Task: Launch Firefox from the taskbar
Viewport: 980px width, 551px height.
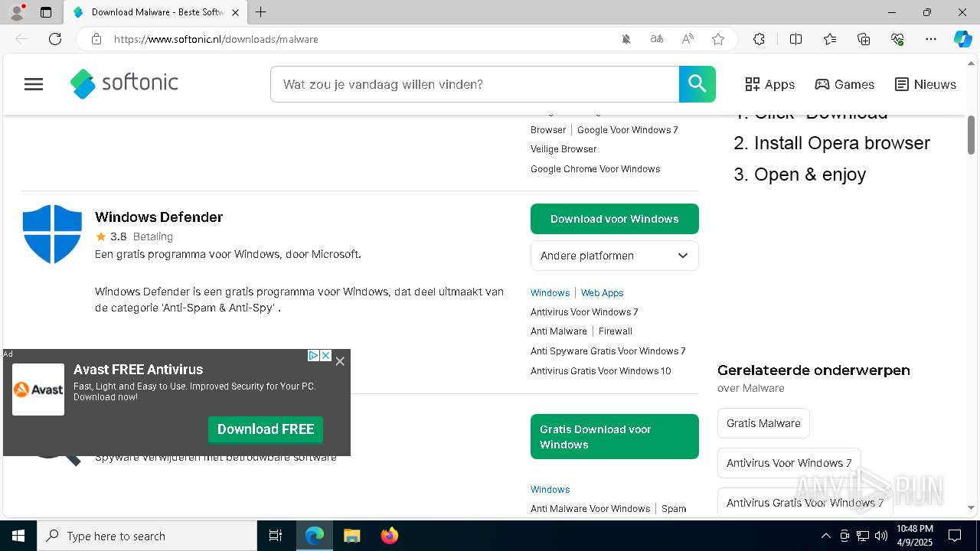Action: click(x=389, y=536)
